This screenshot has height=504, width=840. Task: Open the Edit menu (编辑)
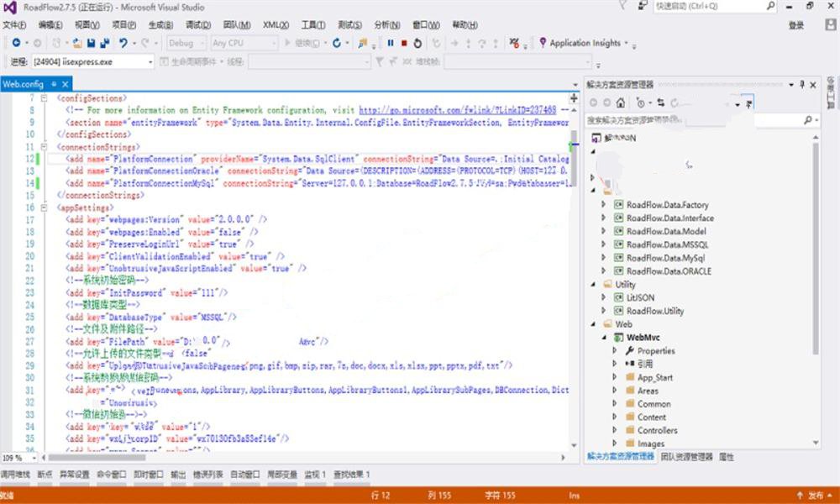pos(50,25)
